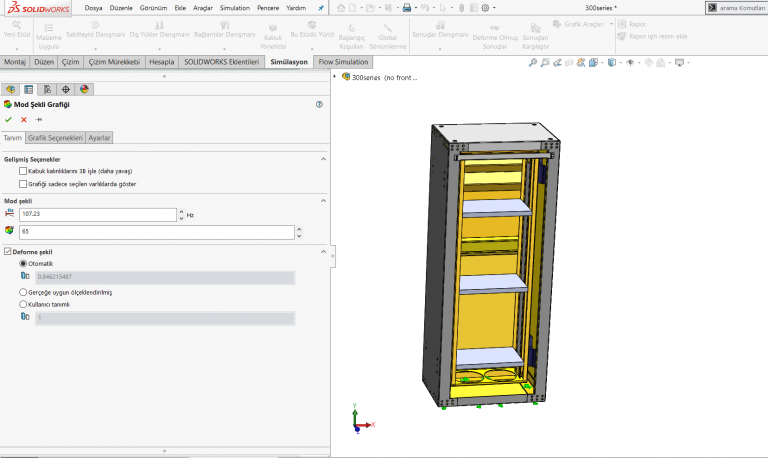
Task: Click the help question mark icon
Action: [319, 104]
